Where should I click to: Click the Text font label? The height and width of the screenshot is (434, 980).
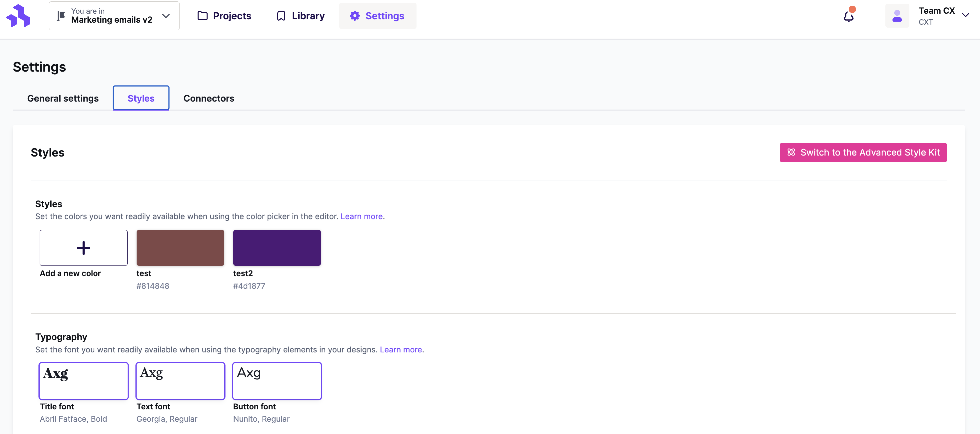[153, 406]
